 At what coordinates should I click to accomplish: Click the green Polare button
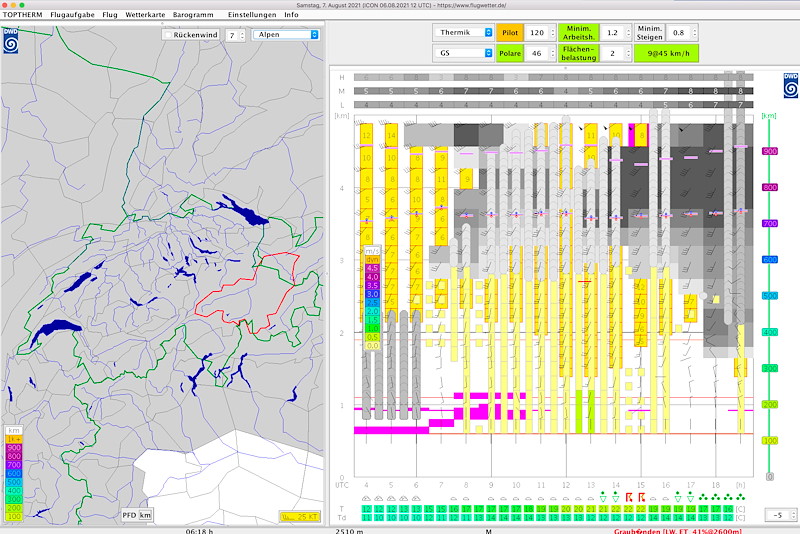510,53
